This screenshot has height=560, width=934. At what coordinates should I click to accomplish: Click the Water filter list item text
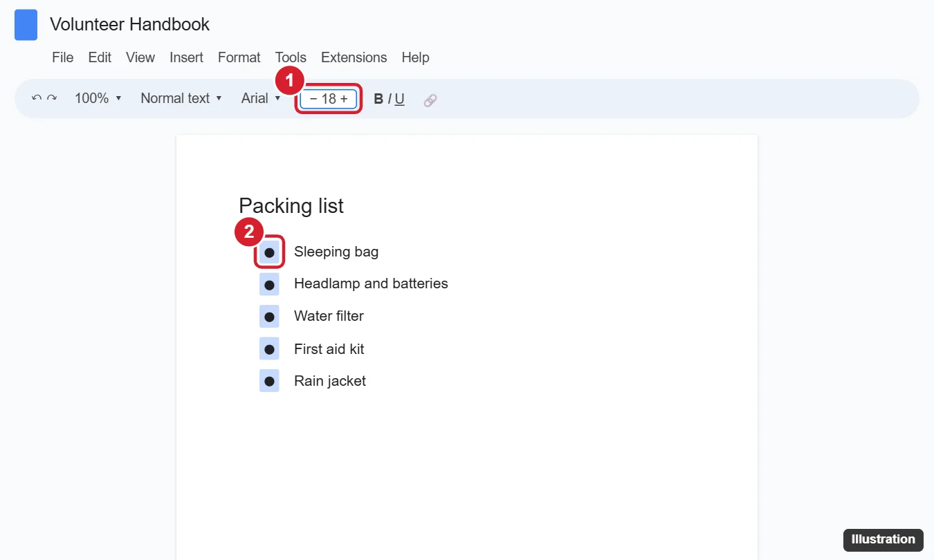coord(329,316)
